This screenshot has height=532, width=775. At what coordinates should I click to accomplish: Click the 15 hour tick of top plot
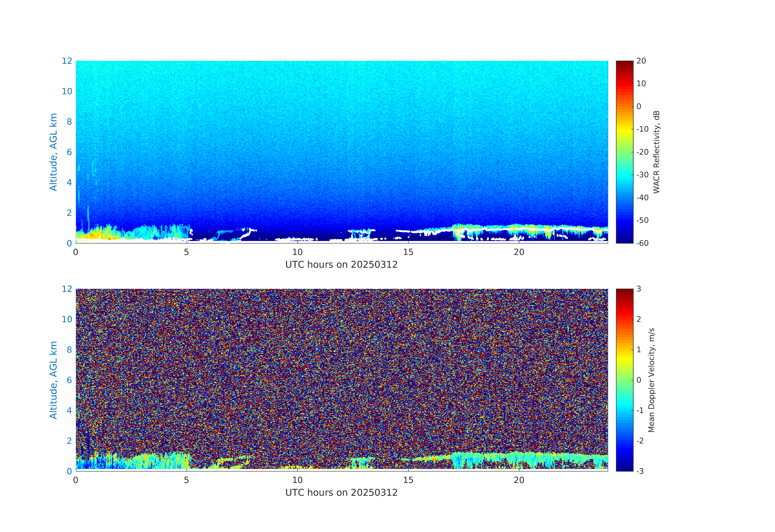click(408, 252)
